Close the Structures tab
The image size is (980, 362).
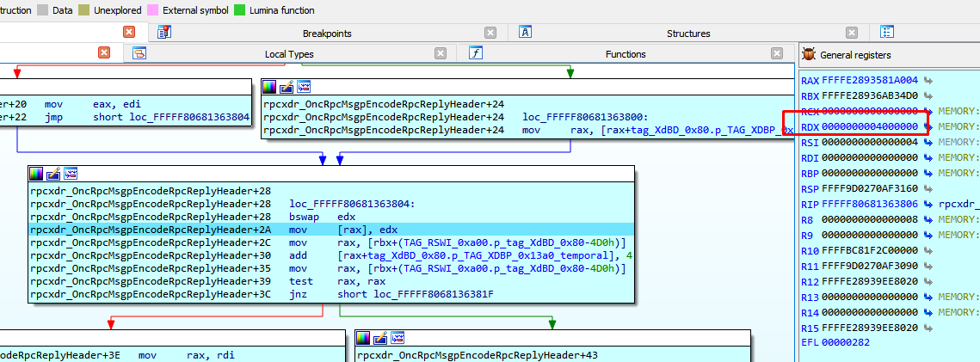click(852, 33)
